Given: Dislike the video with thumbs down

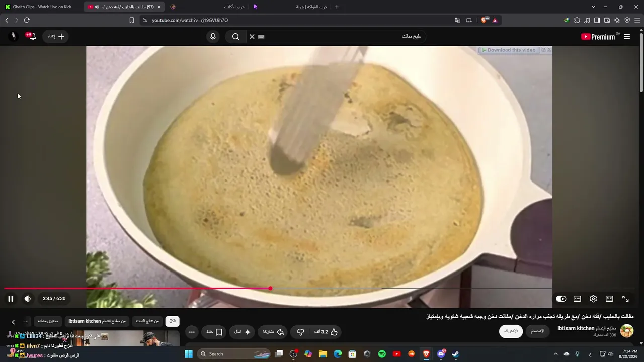Looking at the screenshot, I should (x=300, y=332).
